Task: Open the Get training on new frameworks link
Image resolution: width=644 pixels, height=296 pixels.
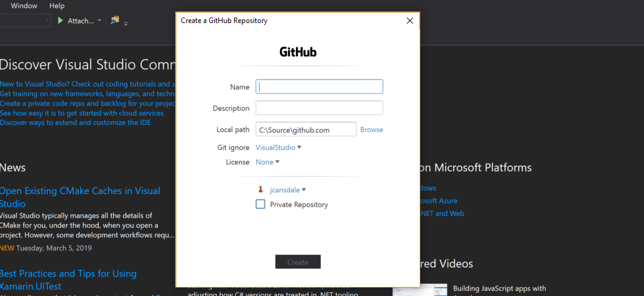Action: (x=88, y=93)
